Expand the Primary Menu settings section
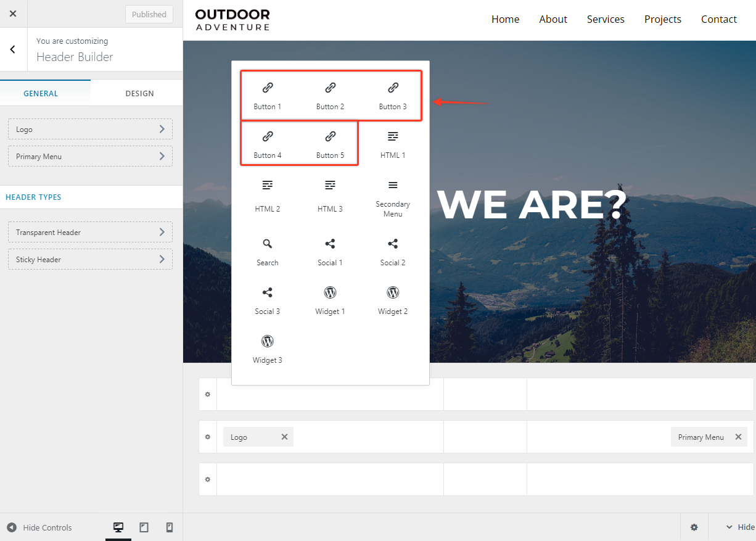 [90, 156]
